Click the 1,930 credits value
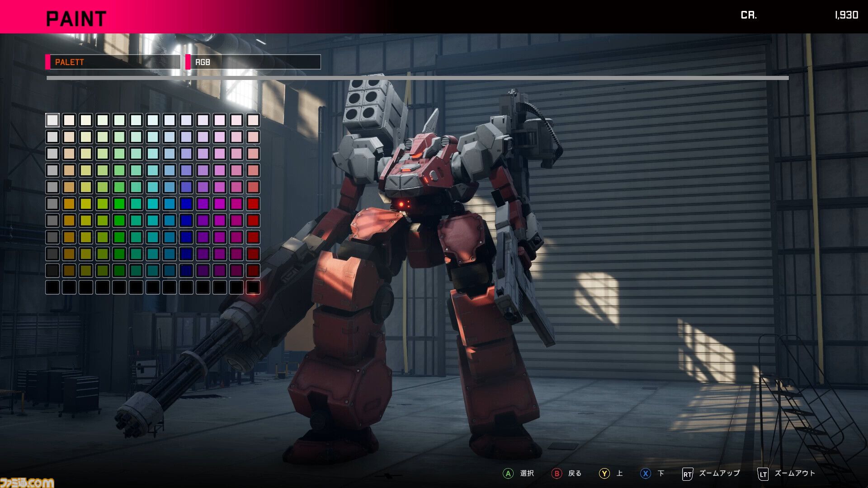 pos(846,15)
